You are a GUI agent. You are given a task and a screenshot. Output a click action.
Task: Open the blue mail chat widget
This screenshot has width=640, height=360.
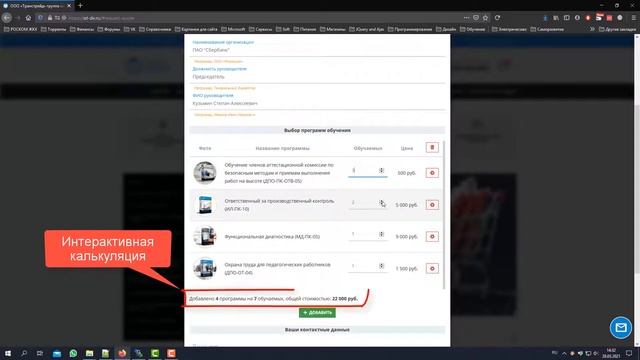621,327
